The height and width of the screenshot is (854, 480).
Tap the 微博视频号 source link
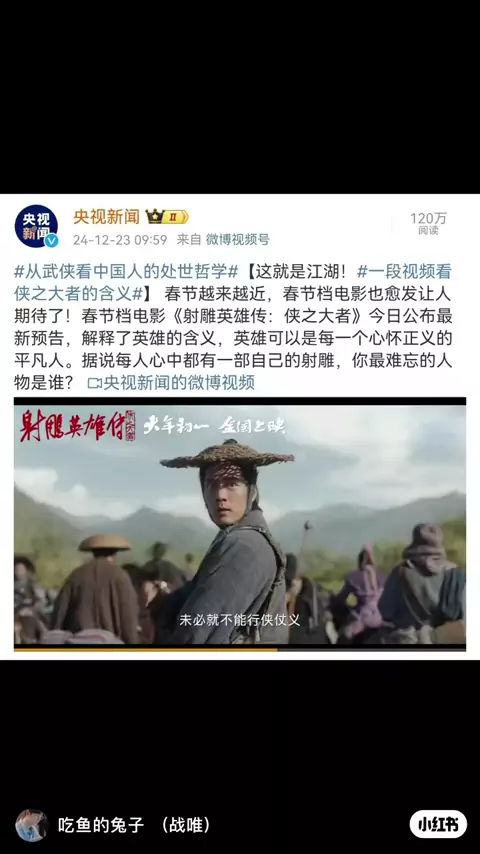(237, 240)
